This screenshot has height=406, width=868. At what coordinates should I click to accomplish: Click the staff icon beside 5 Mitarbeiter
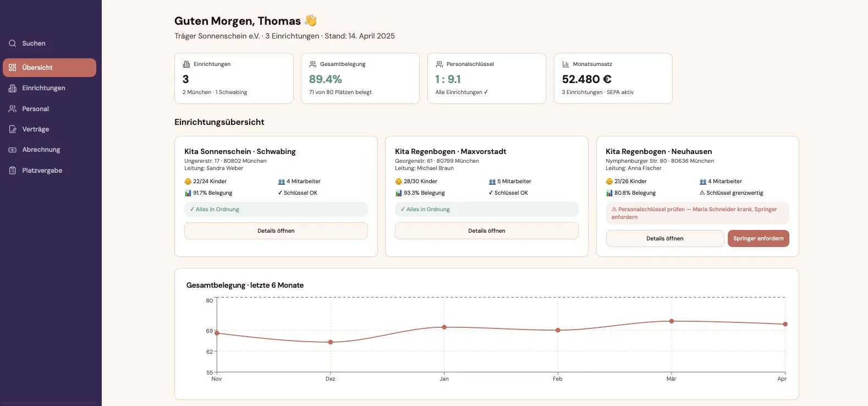492,182
